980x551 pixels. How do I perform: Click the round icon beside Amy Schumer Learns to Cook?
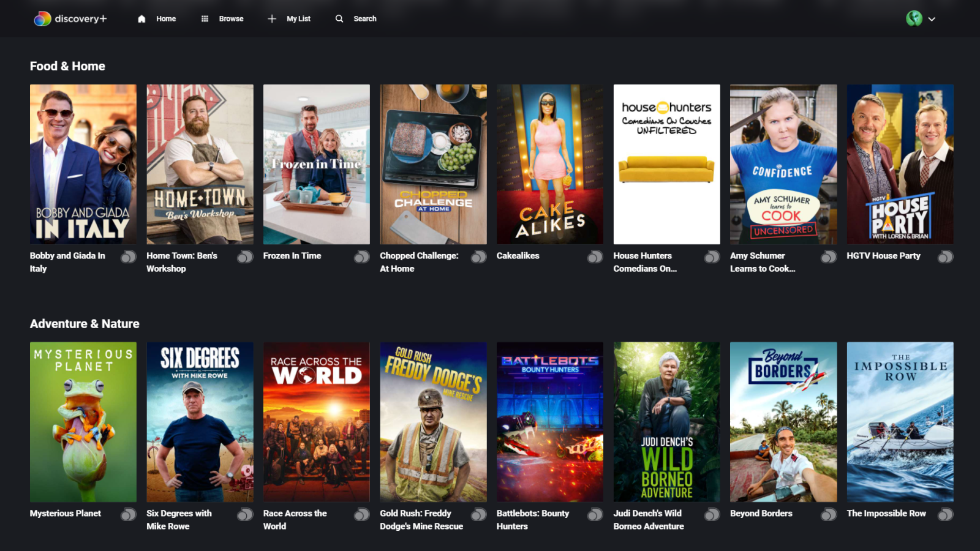click(x=829, y=257)
